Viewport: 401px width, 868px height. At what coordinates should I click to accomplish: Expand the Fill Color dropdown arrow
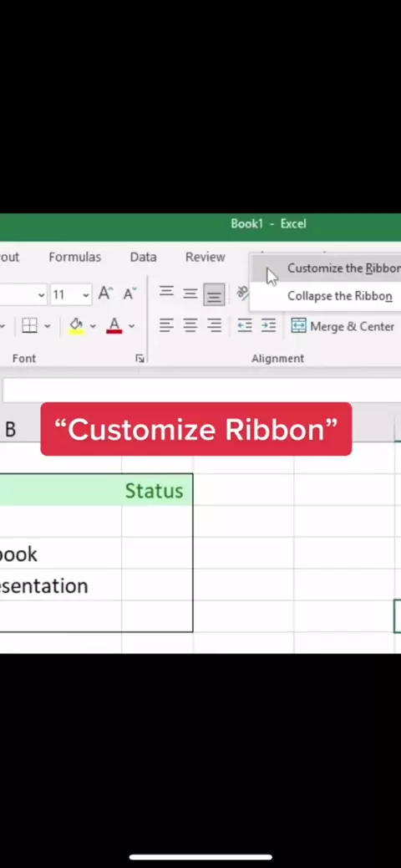click(x=93, y=326)
